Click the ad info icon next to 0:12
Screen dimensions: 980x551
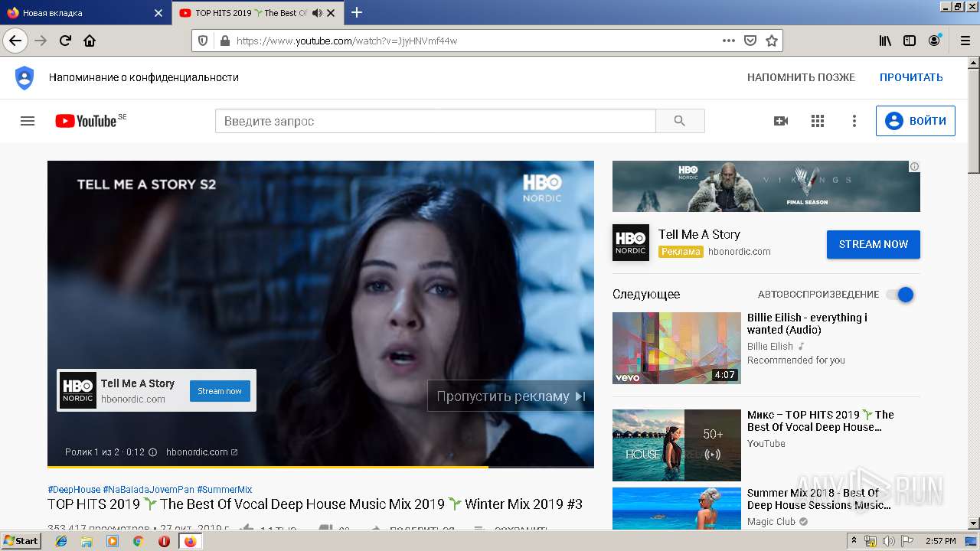point(152,452)
